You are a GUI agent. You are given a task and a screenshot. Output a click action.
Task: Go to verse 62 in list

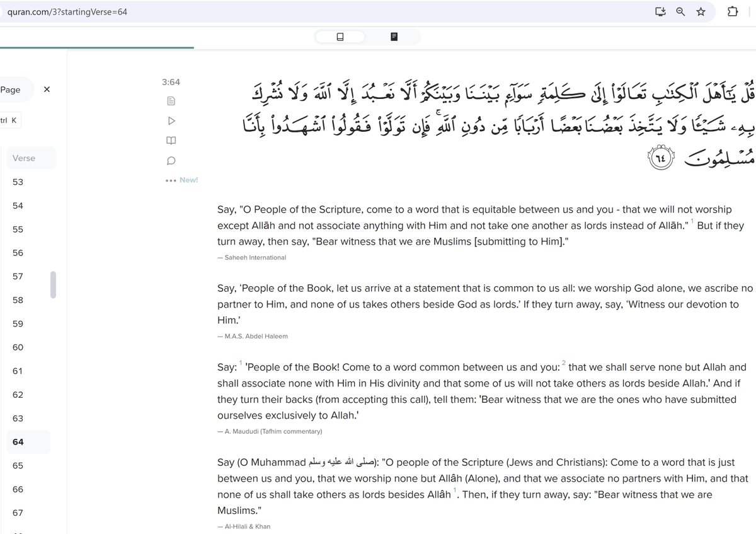pos(18,395)
